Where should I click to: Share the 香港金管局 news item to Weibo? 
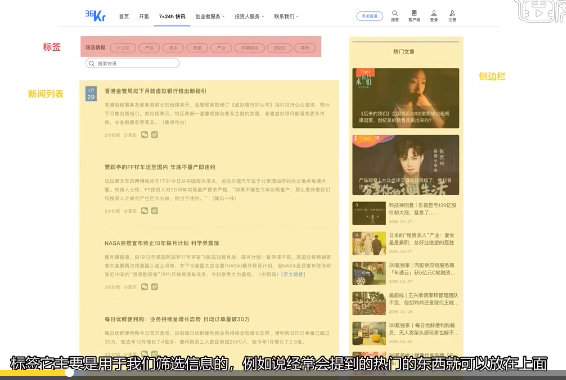(154, 135)
